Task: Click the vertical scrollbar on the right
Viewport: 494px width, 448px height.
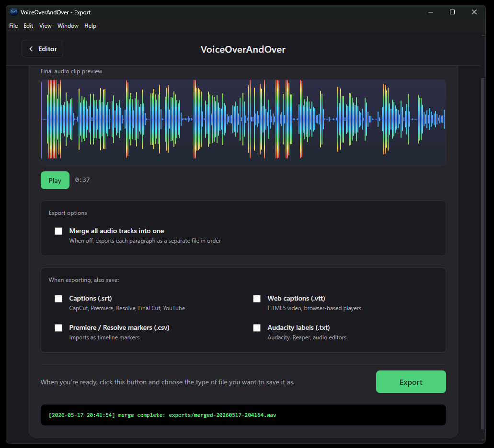Action: coord(483,253)
